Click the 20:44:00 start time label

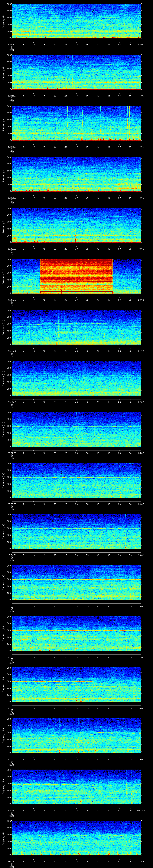point(12,44)
